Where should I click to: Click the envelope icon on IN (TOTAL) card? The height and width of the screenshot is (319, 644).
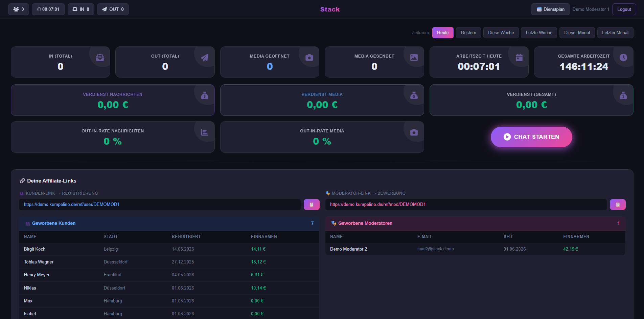(100, 58)
